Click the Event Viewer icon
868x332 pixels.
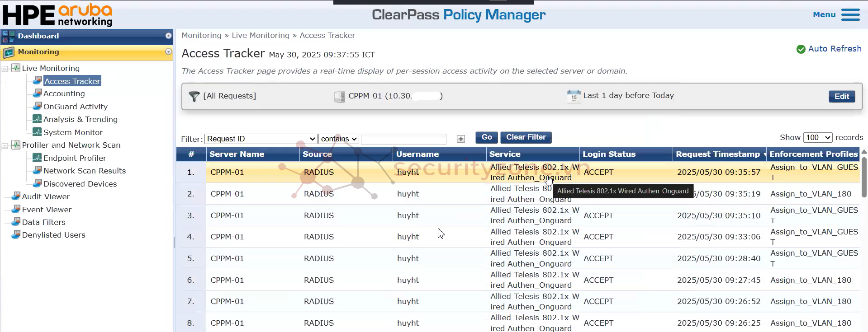16,209
